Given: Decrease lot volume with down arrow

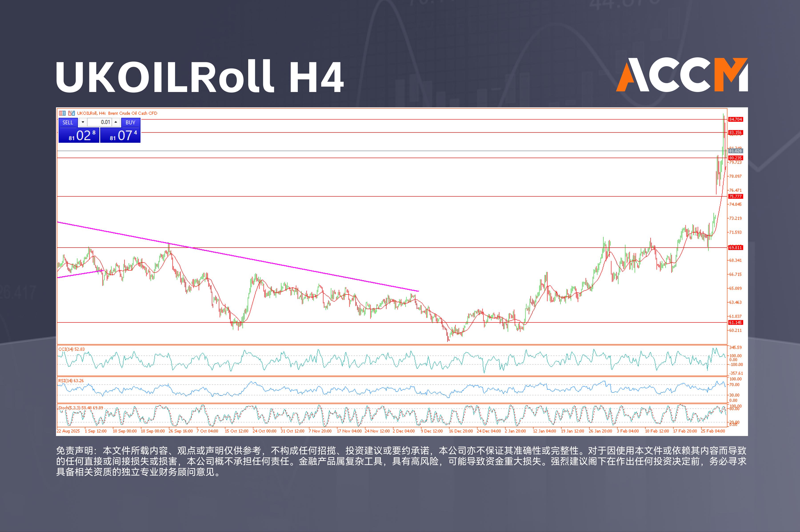Looking at the screenshot, I should click(83, 122).
